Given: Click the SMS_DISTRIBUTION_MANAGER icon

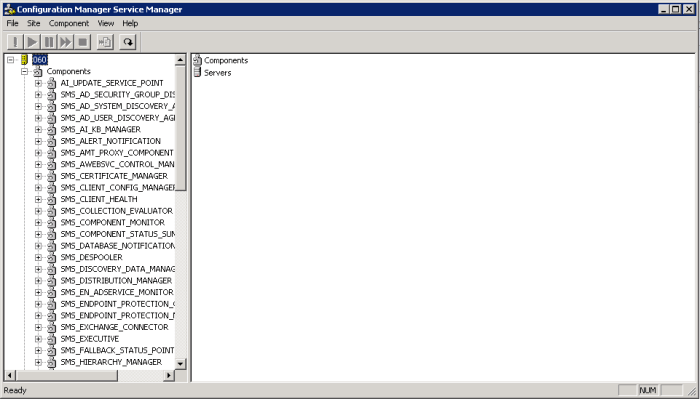Looking at the screenshot, I should pos(52,281).
